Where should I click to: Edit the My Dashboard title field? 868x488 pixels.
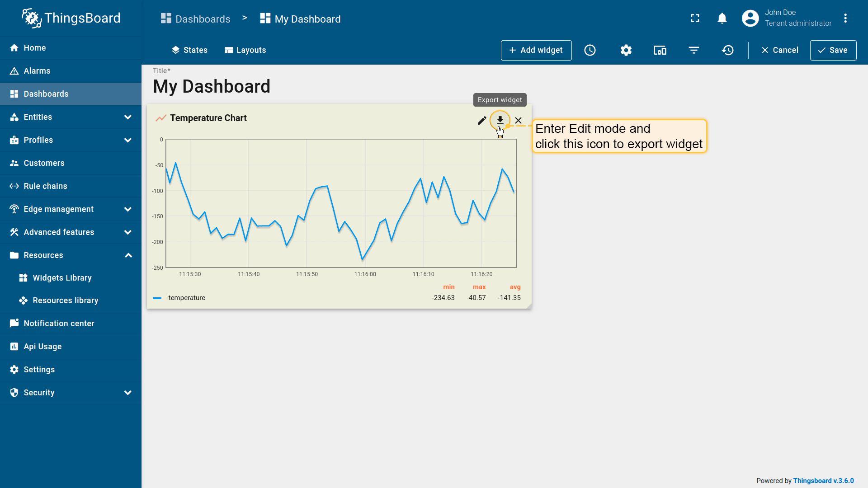tap(212, 86)
